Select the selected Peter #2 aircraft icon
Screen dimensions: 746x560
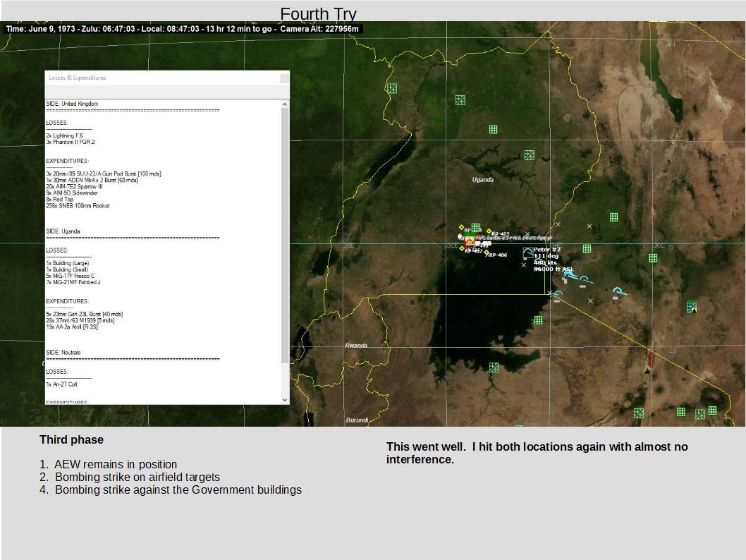pos(527,252)
